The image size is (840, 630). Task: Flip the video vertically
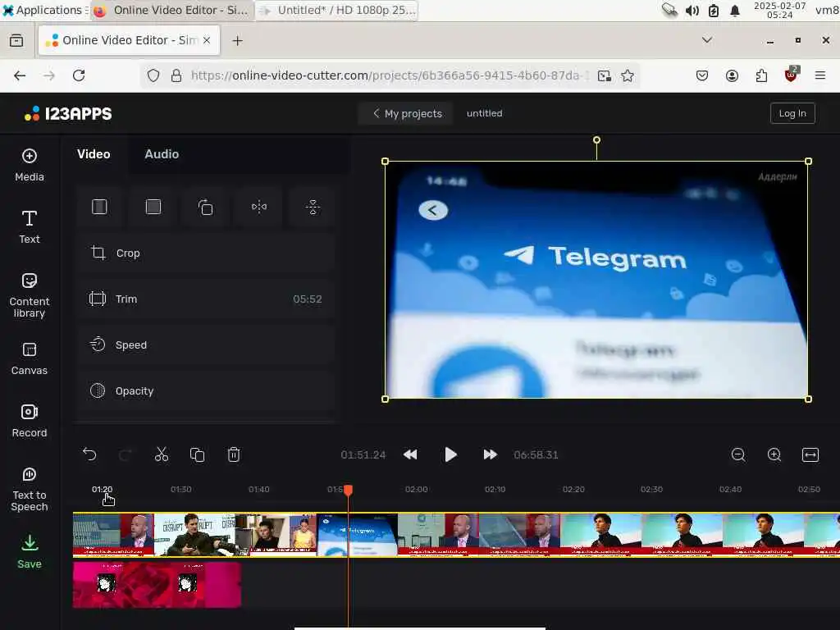click(313, 207)
